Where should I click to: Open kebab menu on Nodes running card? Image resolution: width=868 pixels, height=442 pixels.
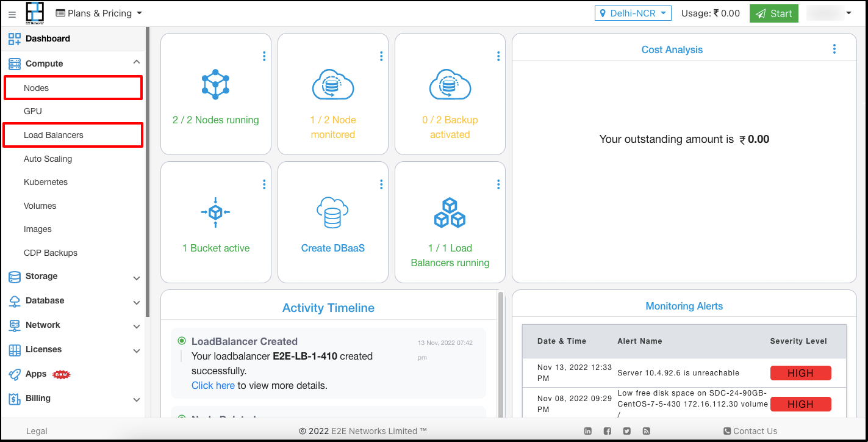coord(264,56)
